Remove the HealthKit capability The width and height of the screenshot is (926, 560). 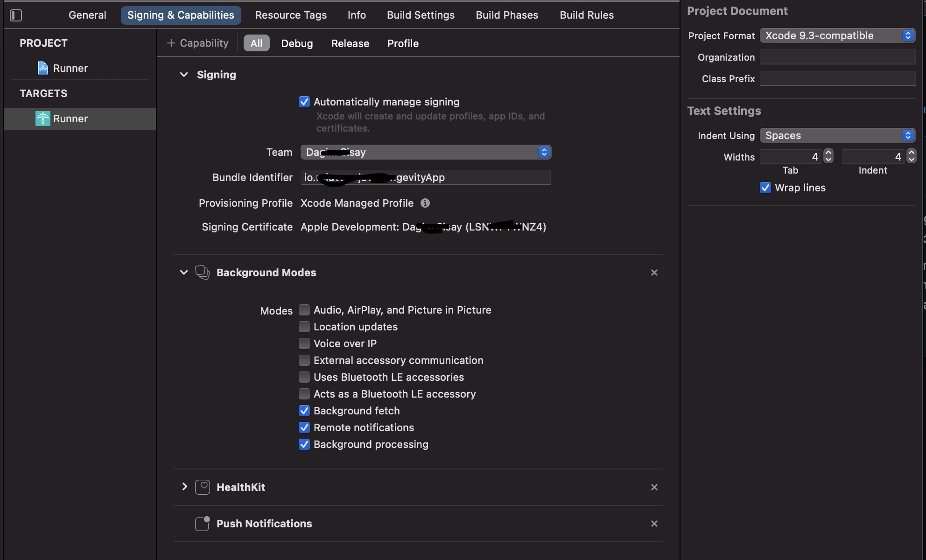point(654,487)
